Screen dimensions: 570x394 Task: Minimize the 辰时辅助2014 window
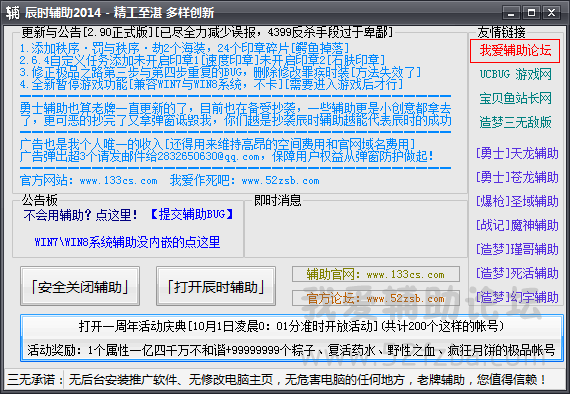pyautogui.click(x=511, y=13)
